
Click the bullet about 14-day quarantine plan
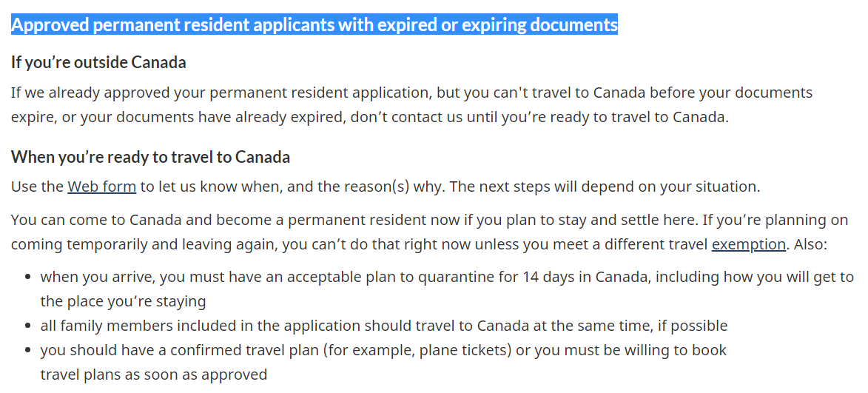(x=447, y=289)
